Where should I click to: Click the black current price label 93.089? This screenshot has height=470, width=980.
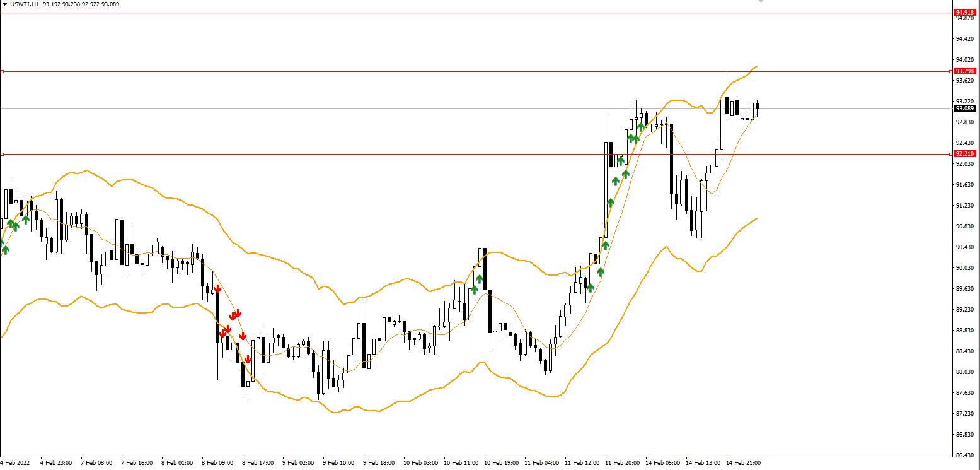964,109
